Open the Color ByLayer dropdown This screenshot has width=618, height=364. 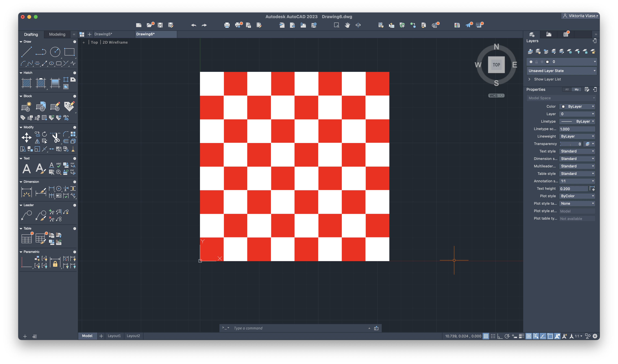pyautogui.click(x=577, y=106)
